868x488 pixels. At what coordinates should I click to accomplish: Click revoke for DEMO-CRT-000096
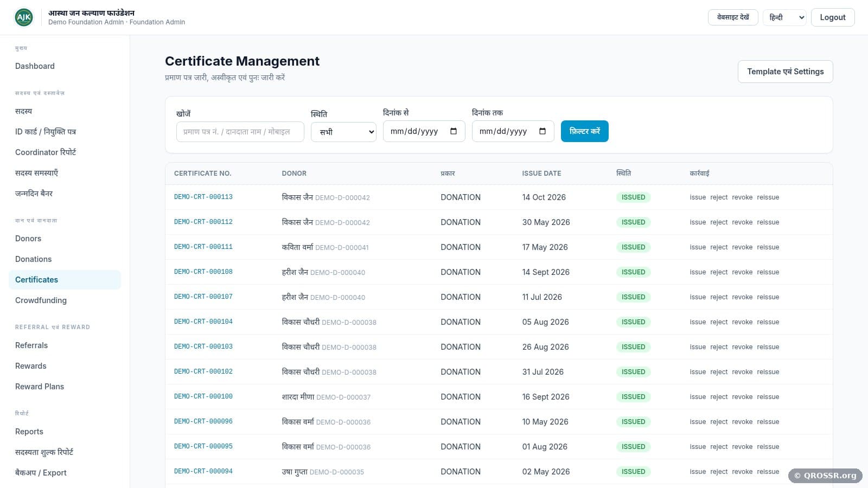pyautogui.click(x=742, y=422)
